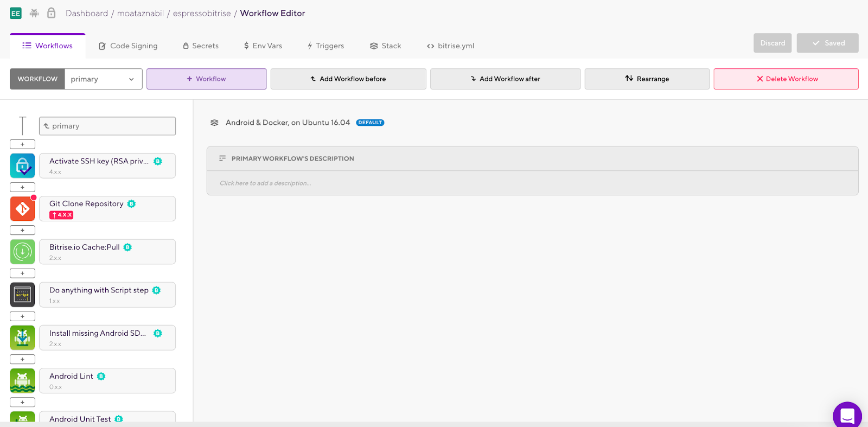Image resolution: width=868 pixels, height=427 pixels.
Task: Click verified badge next to Android Unit Test
Action: click(119, 419)
